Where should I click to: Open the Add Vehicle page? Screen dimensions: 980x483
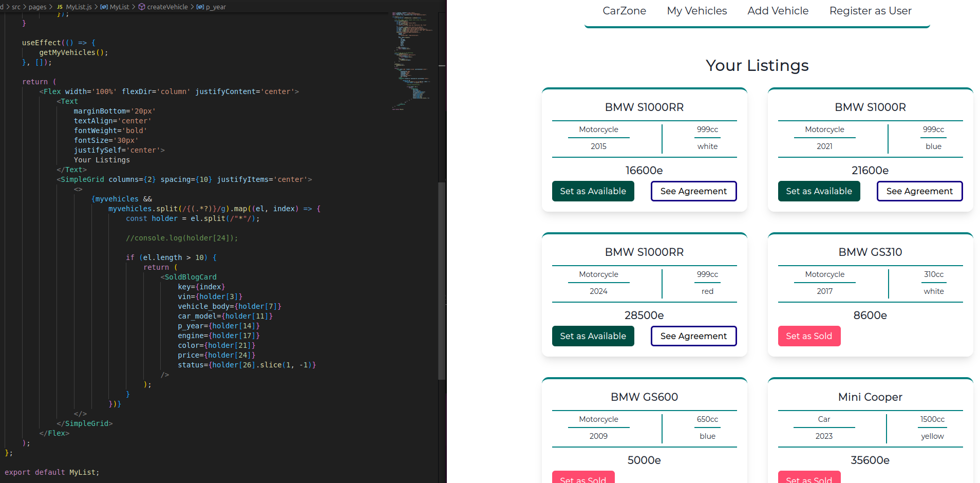pos(778,11)
